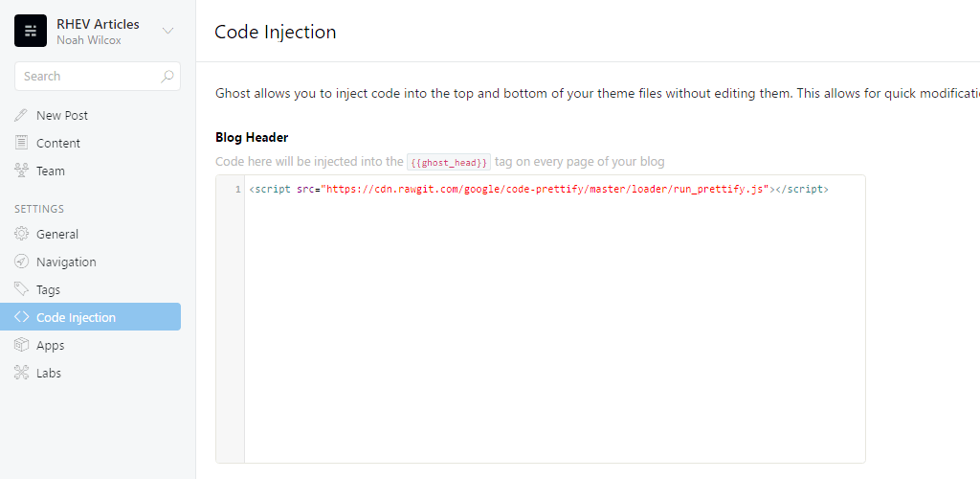Viewport: 980px width, 479px height.
Task: Click line number 1 in code gutter
Action: coord(238,190)
